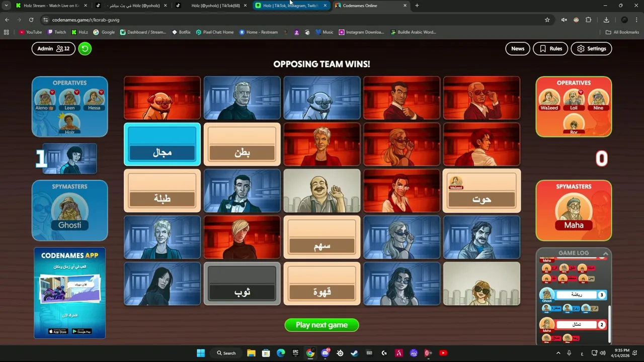Open the Google Apps grid icon
The image size is (644, 362).
point(6,32)
